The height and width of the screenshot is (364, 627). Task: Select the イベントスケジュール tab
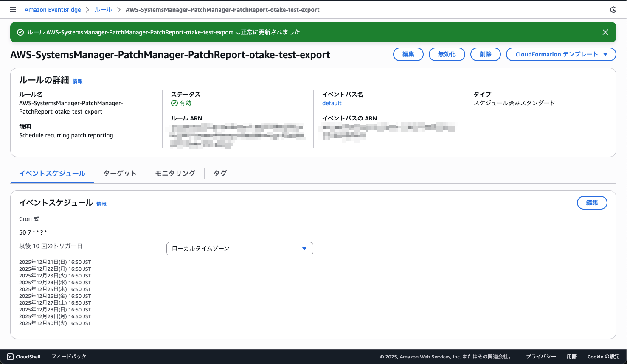[x=52, y=174]
